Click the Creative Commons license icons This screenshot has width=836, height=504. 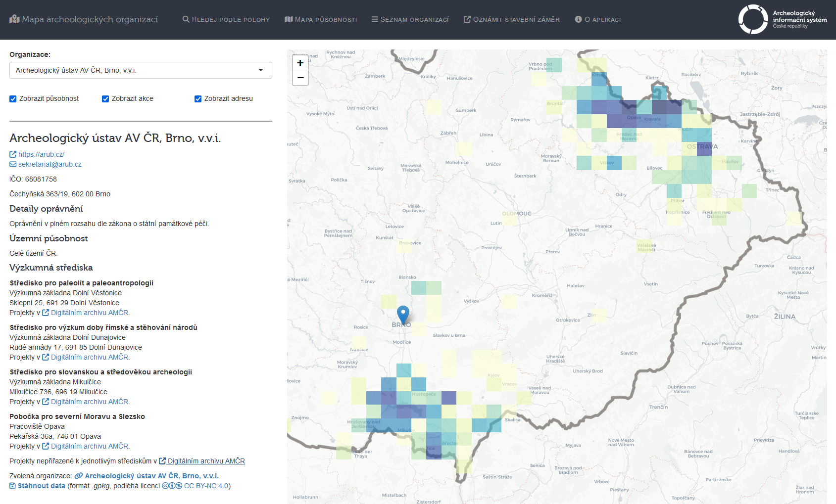tap(172, 486)
